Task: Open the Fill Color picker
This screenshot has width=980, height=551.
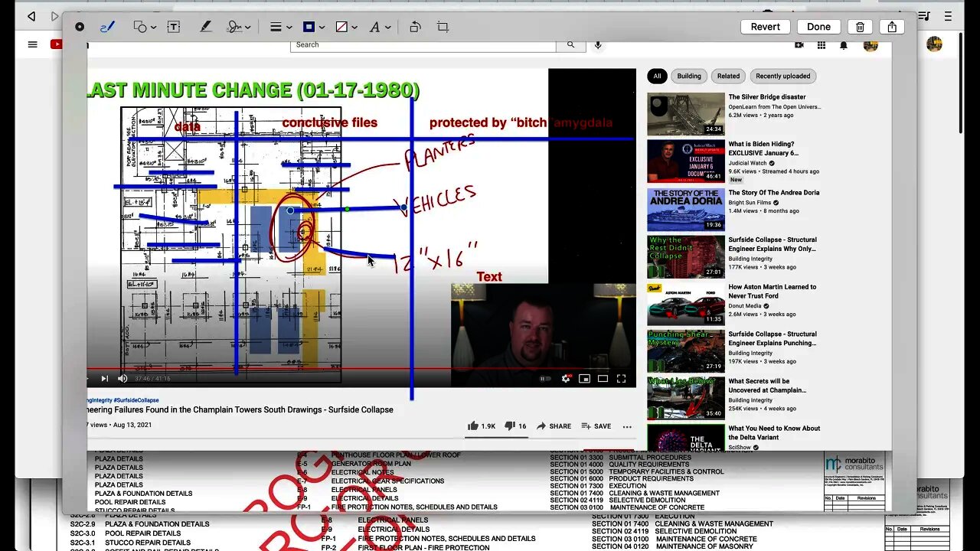Action: tap(346, 27)
